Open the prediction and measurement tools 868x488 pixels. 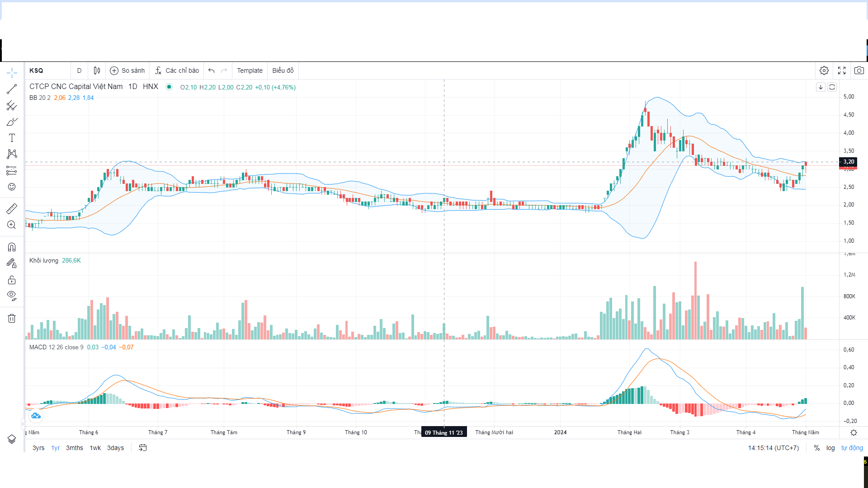(x=12, y=170)
